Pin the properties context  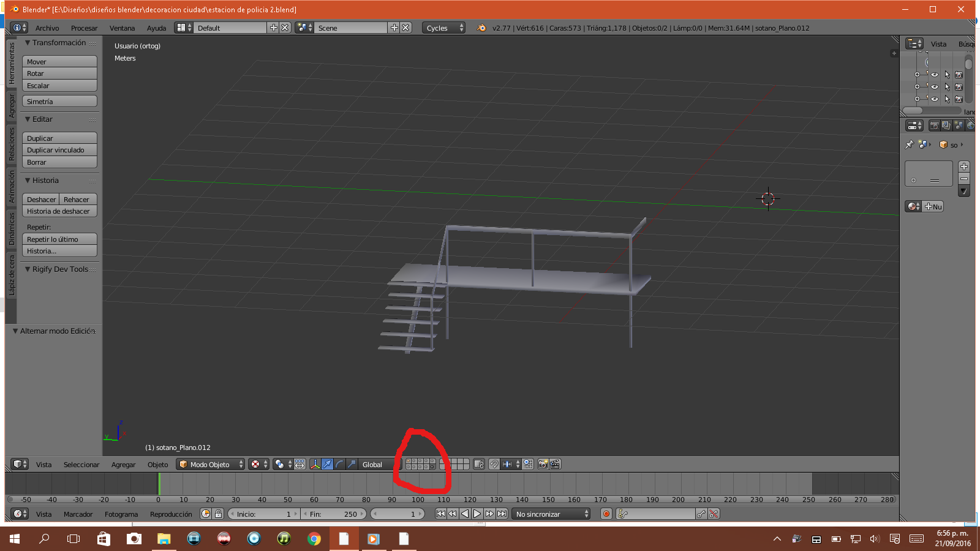coord(910,144)
